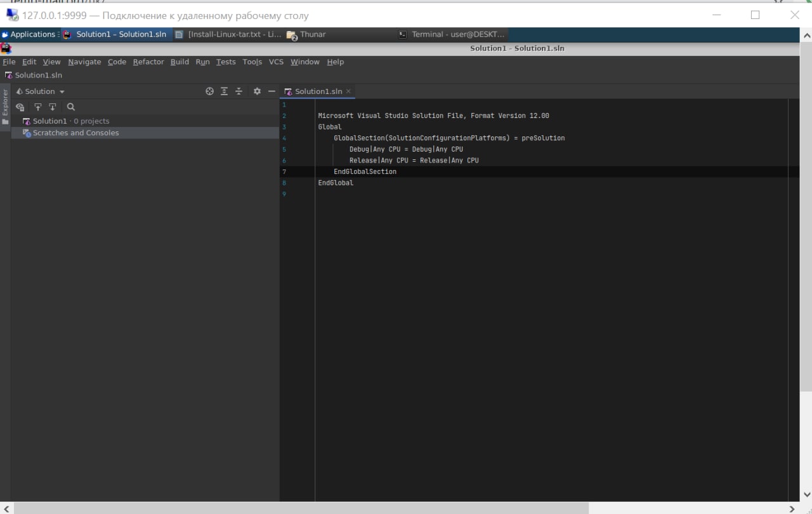Click horizontal scrollbar right arrow
Screen dimensions: 812x514
(792, 508)
